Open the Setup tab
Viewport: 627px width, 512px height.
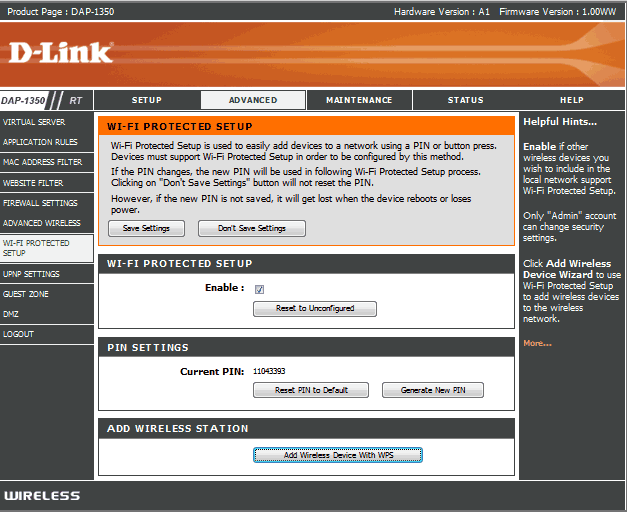click(x=147, y=100)
